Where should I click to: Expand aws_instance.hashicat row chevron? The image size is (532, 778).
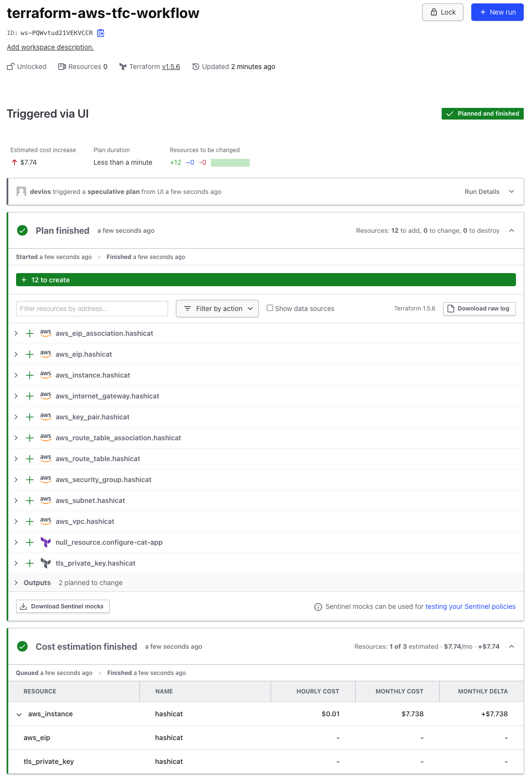[x=16, y=375]
